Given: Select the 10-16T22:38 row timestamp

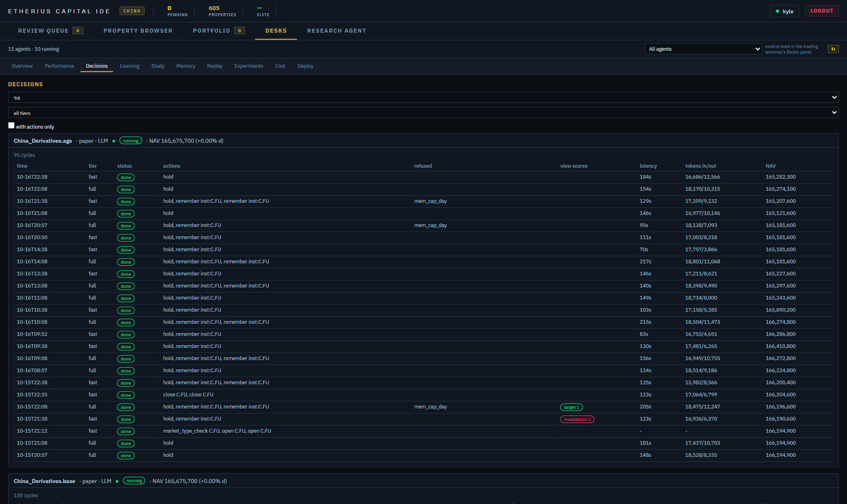Looking at the screenshot, I should tap(32, 177).
